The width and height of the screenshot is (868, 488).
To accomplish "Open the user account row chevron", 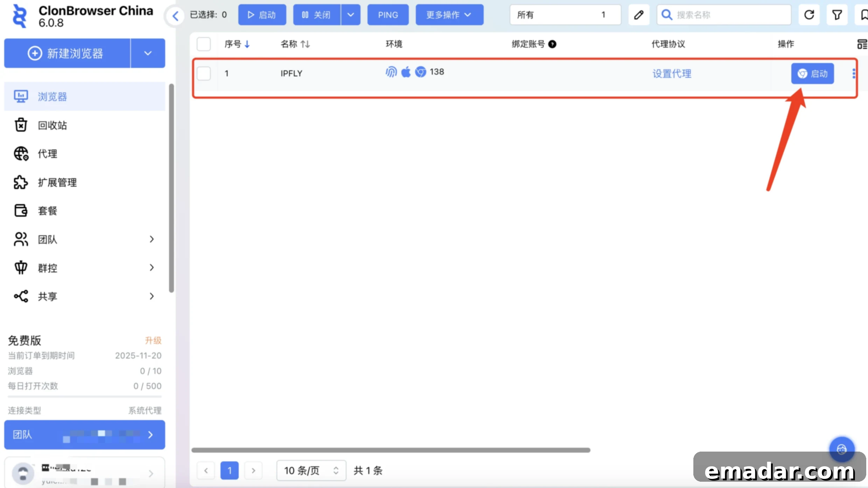I will (x=151, y=473).
